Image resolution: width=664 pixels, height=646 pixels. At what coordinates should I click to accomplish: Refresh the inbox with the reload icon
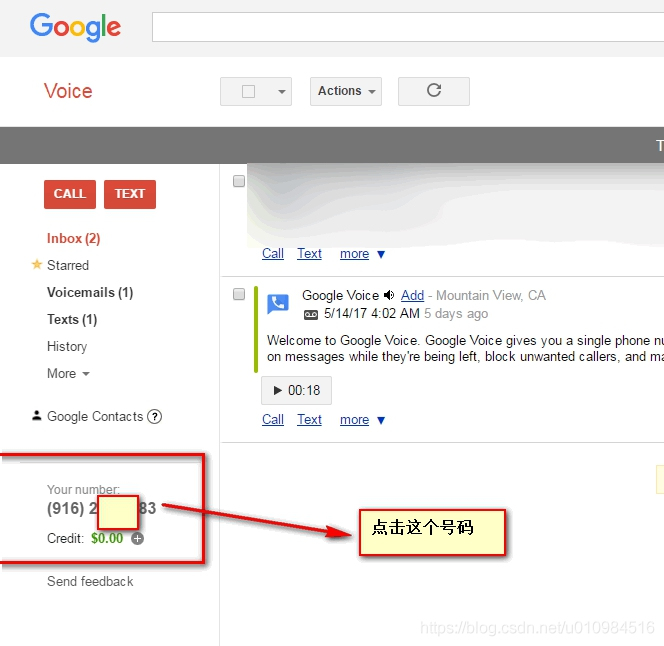(x=434, y=91)
